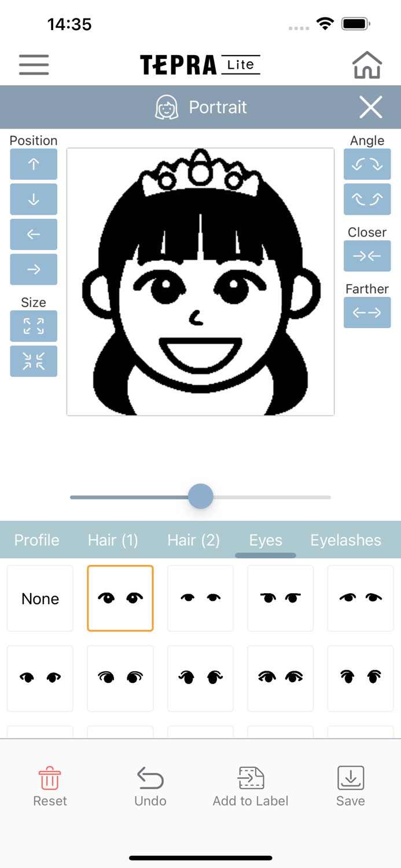Go to home screen icon
Image resolution: width=401 pixels, height=868 pixels.
point(367,64)
